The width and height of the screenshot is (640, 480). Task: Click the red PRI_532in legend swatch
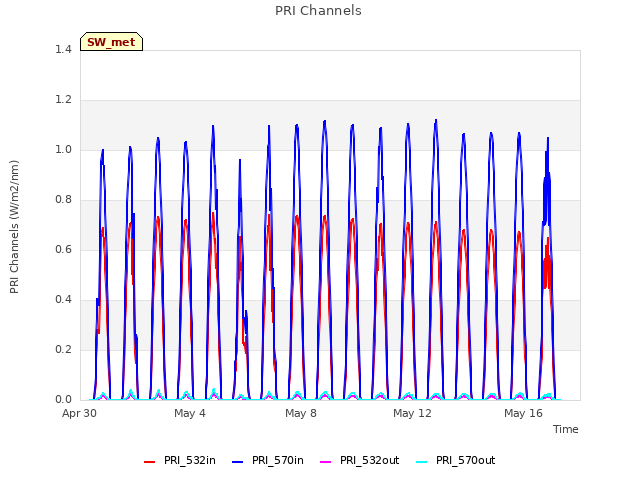[150, 462]
